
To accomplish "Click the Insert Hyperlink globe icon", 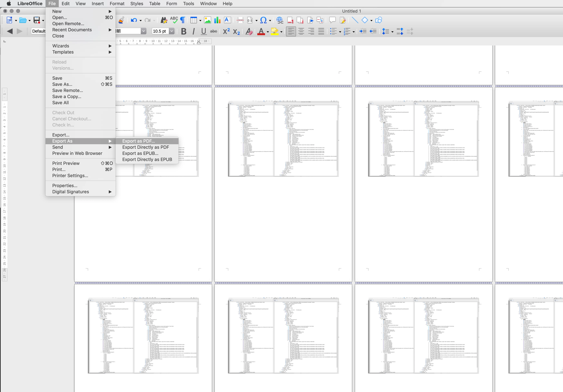I will (x=280, y=20).
